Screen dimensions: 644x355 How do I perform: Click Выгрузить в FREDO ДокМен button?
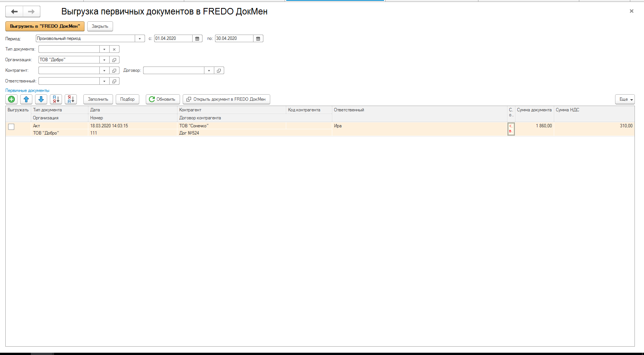(x=44, y=26)
